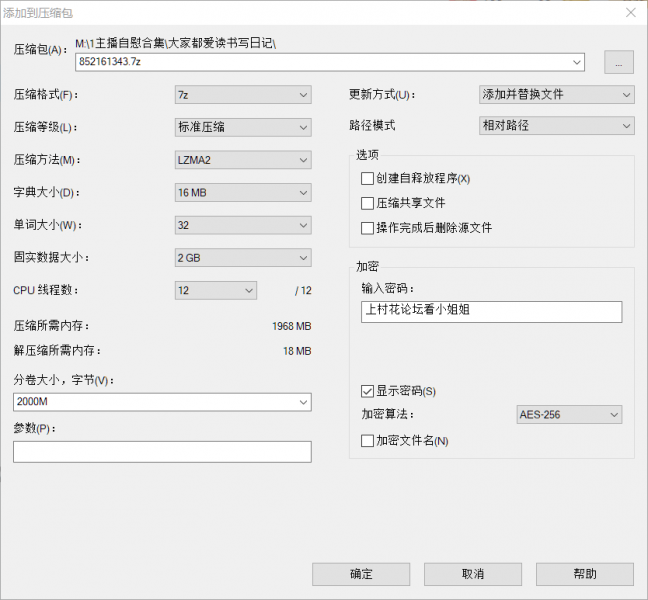Screen dimensions: 648x600
Task: Open help with the 帮助 button
Action: pos(585,574)
